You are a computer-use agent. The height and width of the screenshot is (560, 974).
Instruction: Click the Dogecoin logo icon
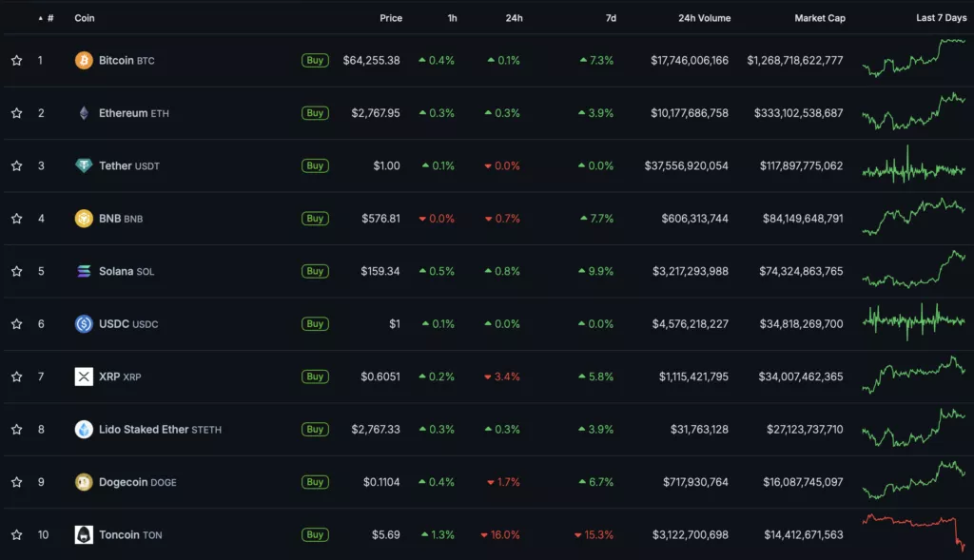pyautogui.click(x=84, y=482)
